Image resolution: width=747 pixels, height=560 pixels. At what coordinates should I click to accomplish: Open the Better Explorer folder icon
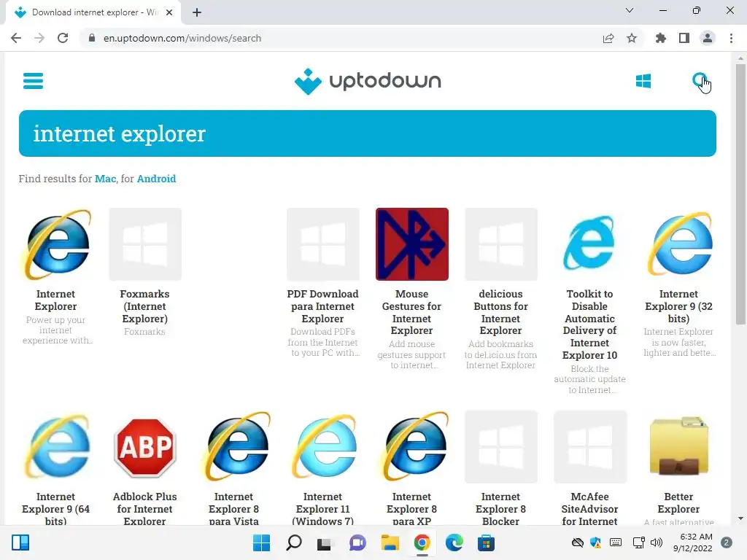click(679, 447)
